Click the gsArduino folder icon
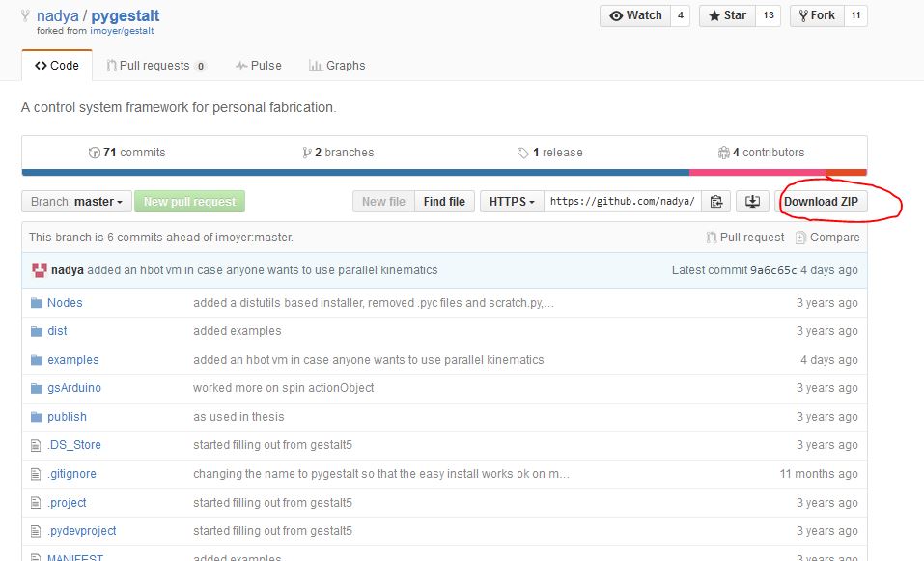 click(x=37, y=388)
